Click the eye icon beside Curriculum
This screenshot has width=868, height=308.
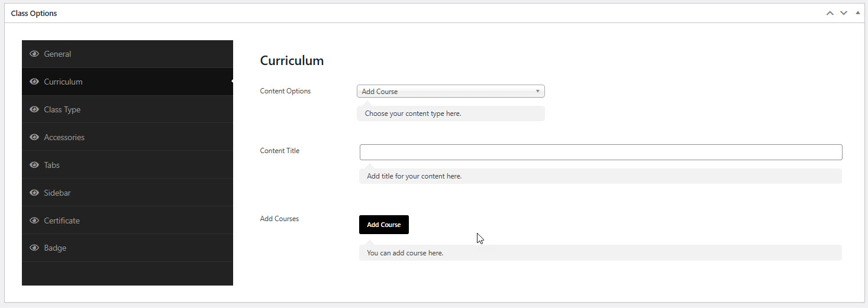[34, 82]
